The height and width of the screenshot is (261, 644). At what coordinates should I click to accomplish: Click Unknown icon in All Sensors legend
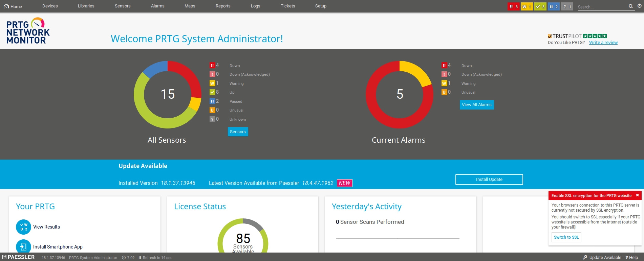pos(212,119)
